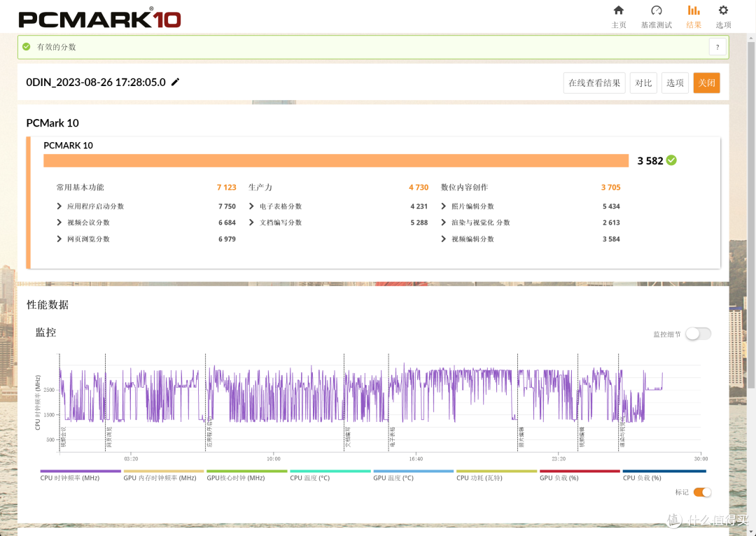Click the overall score 3 582
756x536 pixels.
click(x=650, y=161)
